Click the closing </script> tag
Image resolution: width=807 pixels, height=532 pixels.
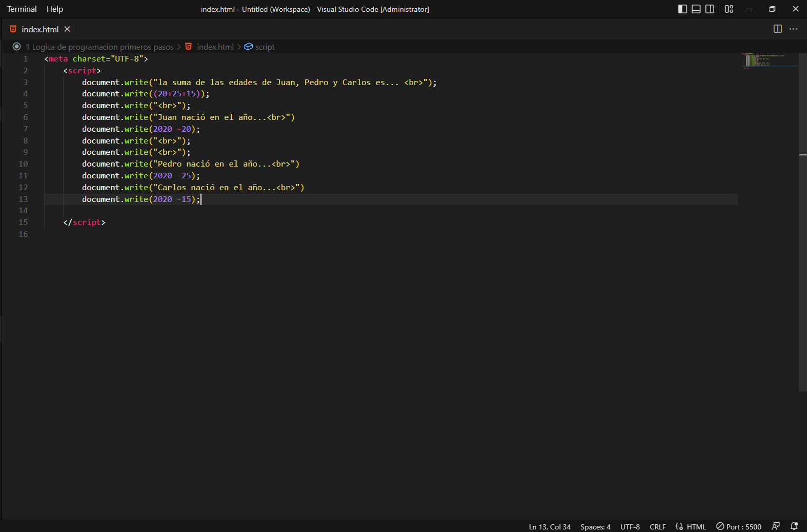pyautogui.click(x=85, y=222)
